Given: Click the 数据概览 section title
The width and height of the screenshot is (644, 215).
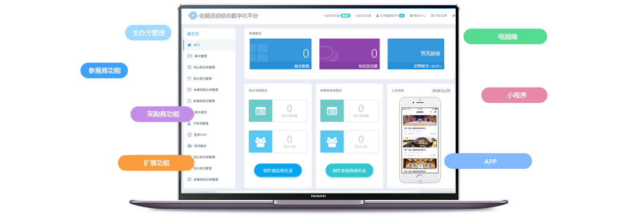Looking at the screenshot, I should point(256,33).
